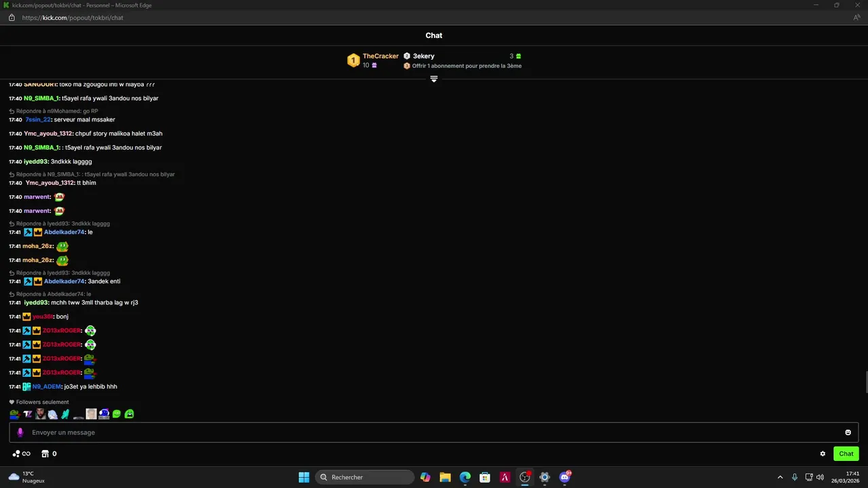
Task: Click the site lock icon in address bar
Action: click(x=12, y=18)
